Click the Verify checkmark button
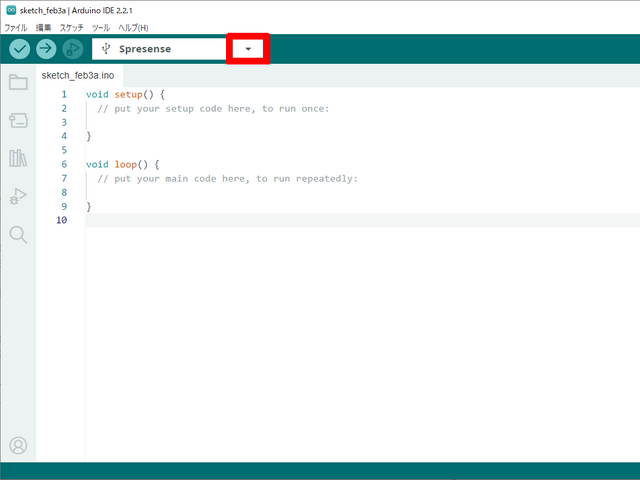This screenshot has height=480, width=640. (20, 49)
